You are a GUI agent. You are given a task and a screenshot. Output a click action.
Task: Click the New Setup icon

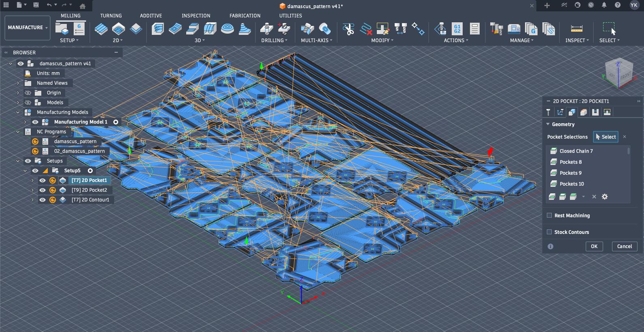point(62,28)
